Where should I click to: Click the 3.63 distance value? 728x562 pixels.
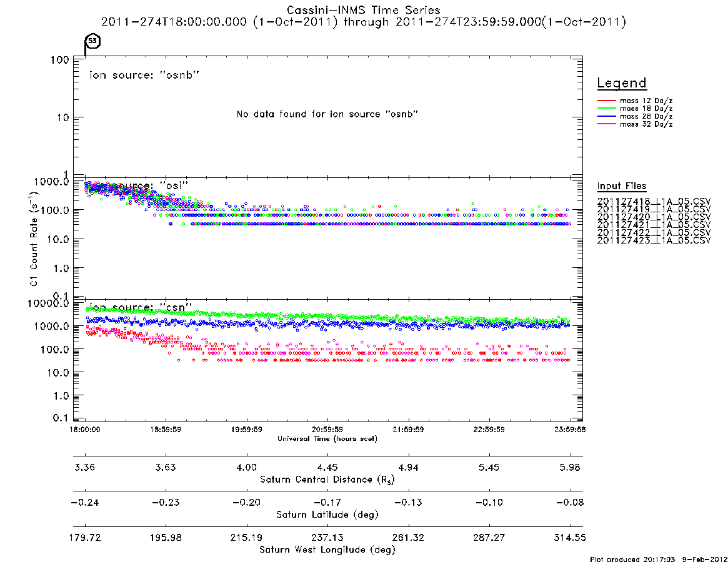pos(166,467)
